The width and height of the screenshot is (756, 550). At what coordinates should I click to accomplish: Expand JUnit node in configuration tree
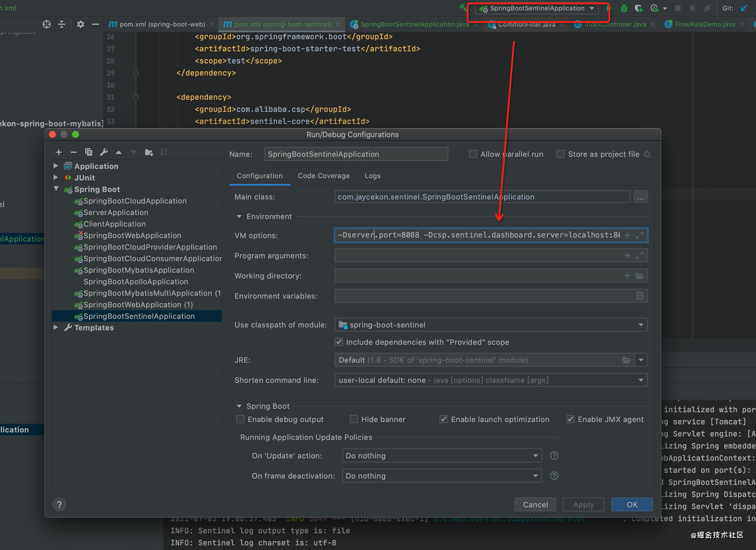point(56,178)
